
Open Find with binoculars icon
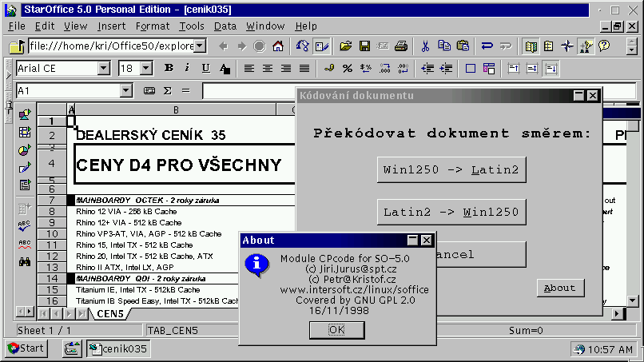(25, 262)
